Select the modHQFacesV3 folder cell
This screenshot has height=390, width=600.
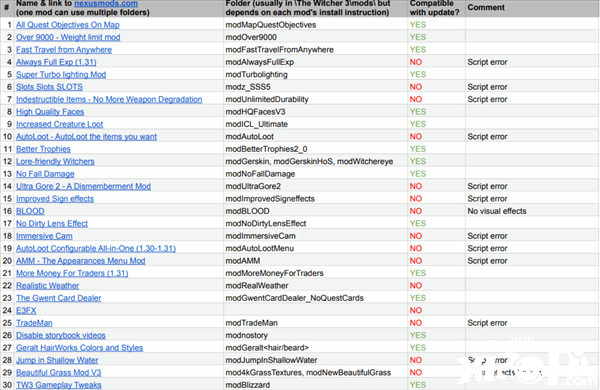point(316,112)
